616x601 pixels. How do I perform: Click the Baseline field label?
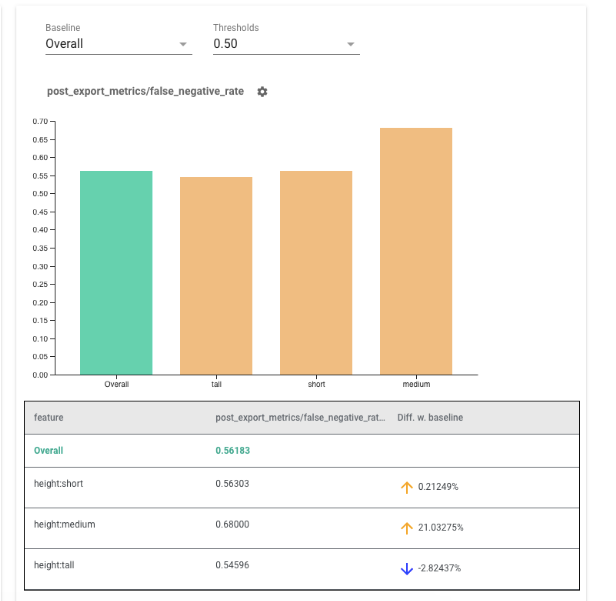[x=63, y=28]
